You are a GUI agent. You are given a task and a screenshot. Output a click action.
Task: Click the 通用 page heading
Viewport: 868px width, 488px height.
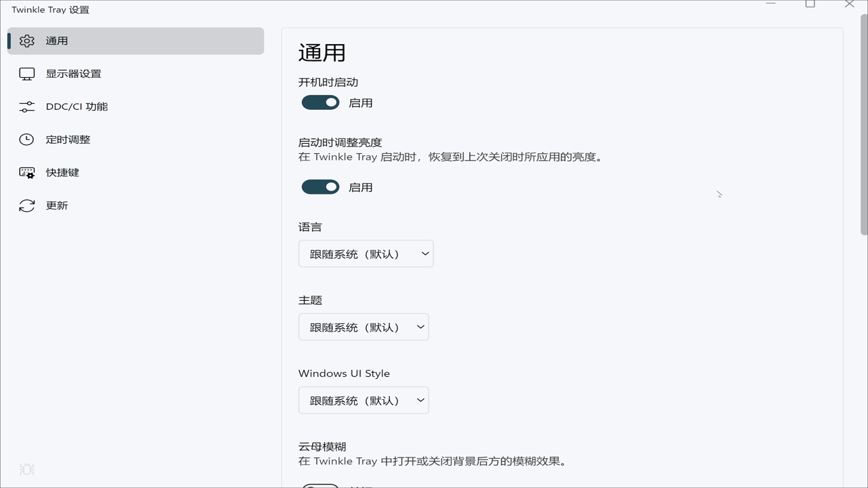tap(322, 52)
